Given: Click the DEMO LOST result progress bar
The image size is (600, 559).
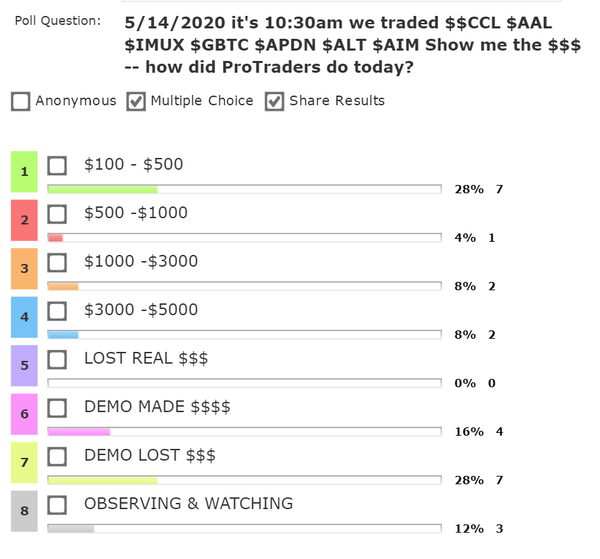Looking at the screenshot, I should coord(244,480).
